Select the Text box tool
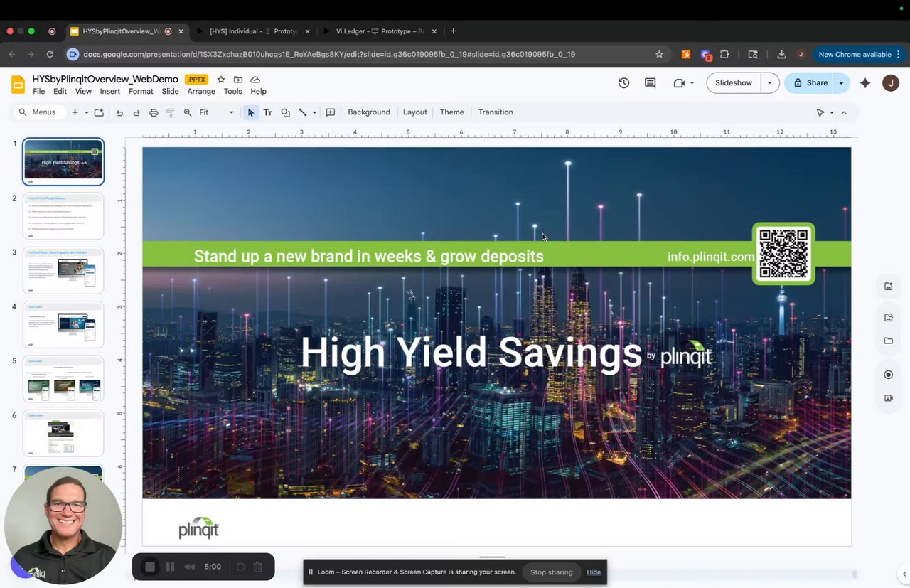The width and height of the screenshot is (910, 588). 268,112
